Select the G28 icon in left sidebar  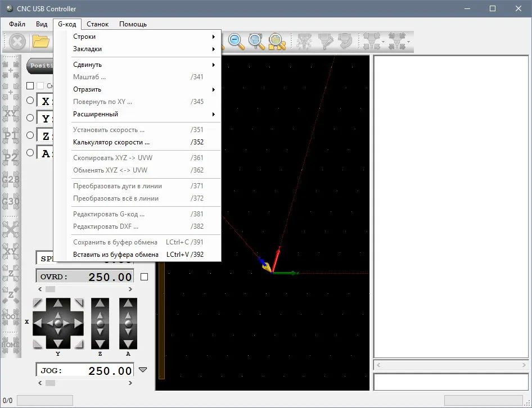pos(11,179)
